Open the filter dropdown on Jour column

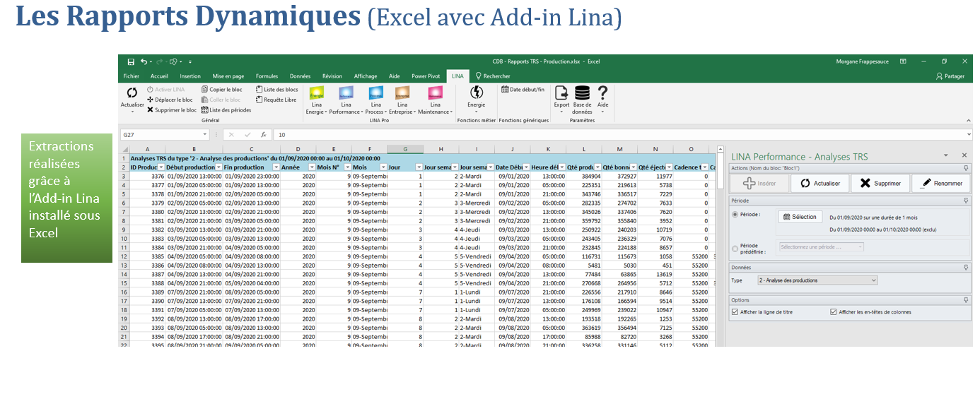419,167
